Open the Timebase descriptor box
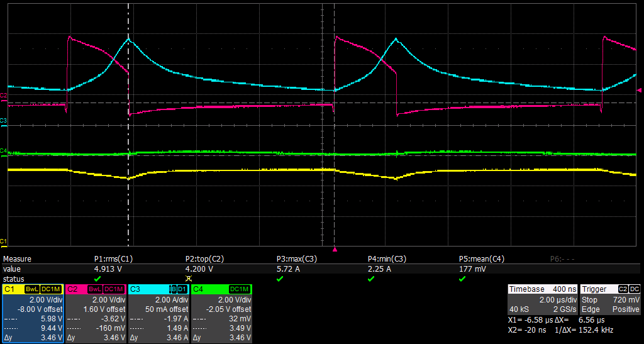The height and width of the screenshot is (344, 644). tap(543, 299)
